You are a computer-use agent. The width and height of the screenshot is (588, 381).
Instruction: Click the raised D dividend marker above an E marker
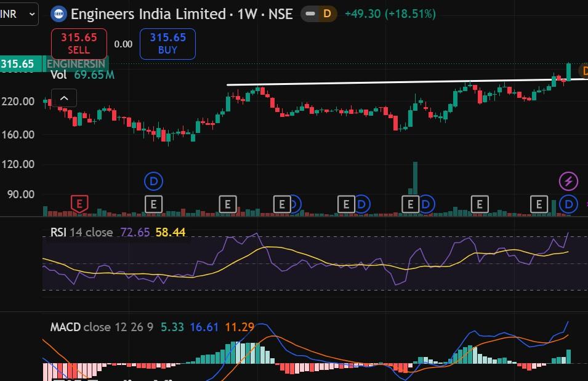pyautogui.click(x=153, y=182)
